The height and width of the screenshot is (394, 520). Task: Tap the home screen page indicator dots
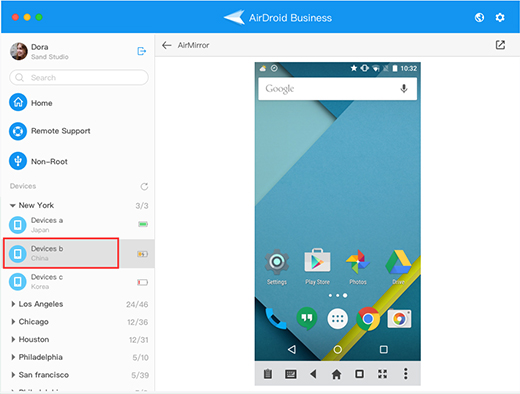pos(338,295)
